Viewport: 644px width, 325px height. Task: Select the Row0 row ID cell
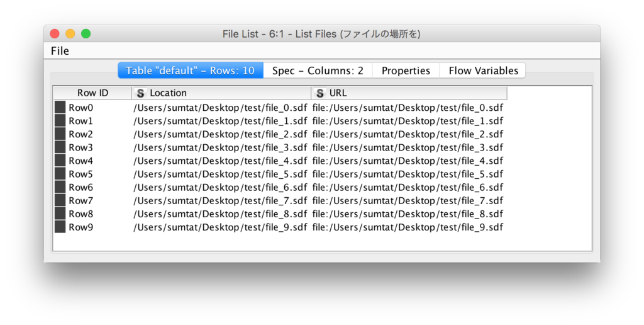[93, 107]
